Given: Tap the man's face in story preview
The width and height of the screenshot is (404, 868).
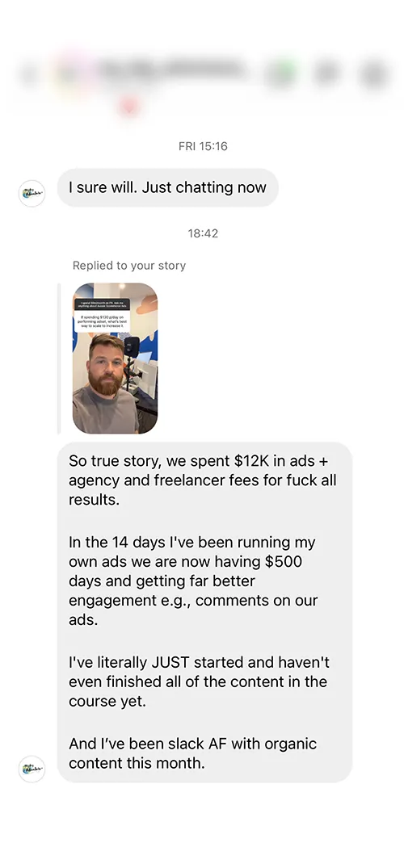Looking at the screenshot, I should coord(105,364).
